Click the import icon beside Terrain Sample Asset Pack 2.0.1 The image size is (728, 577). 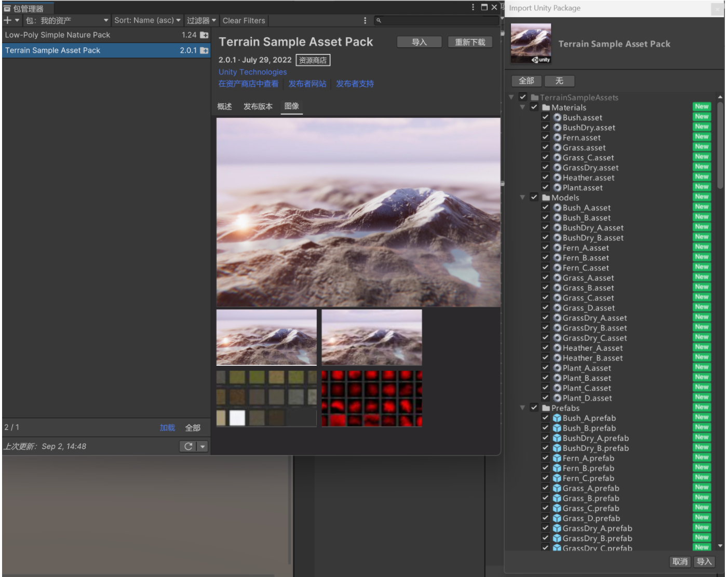coord(204,50)
